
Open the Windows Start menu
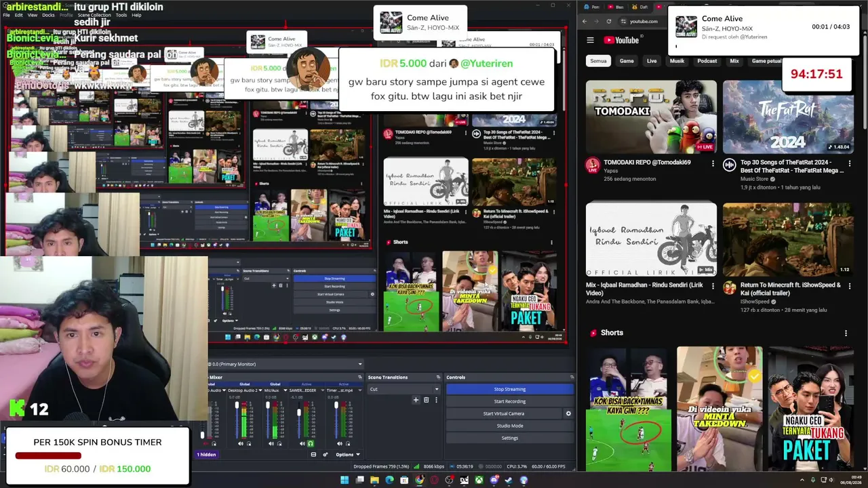point(344,480)
